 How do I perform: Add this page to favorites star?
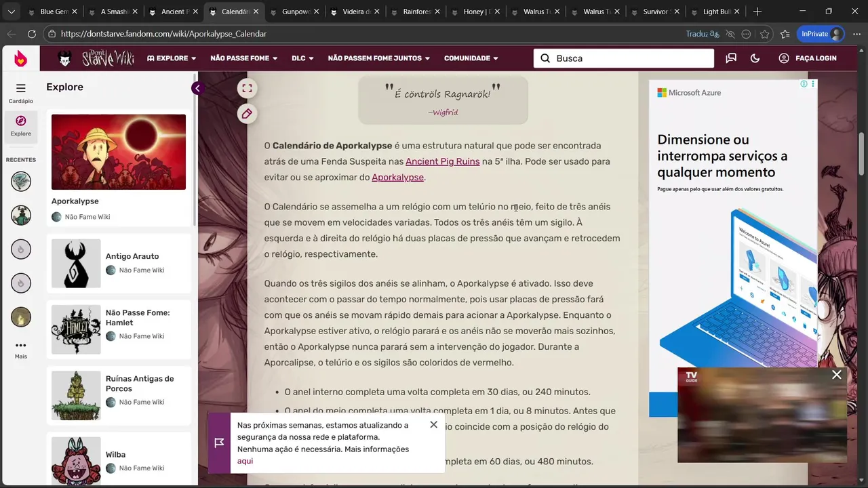click(x=765, y=34)
